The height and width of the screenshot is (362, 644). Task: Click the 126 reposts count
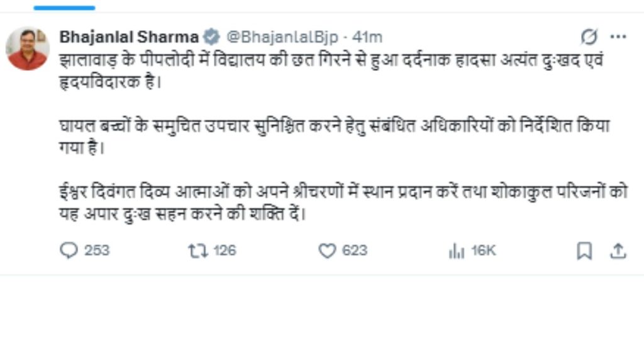pos(225,251)
